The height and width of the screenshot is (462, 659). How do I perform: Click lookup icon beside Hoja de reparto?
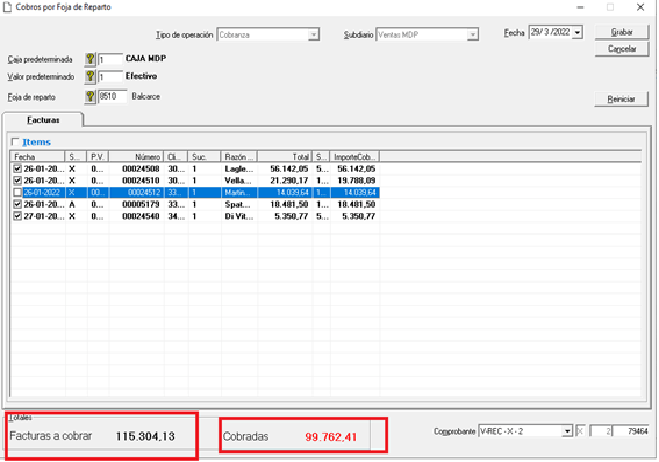pos(91,97)
